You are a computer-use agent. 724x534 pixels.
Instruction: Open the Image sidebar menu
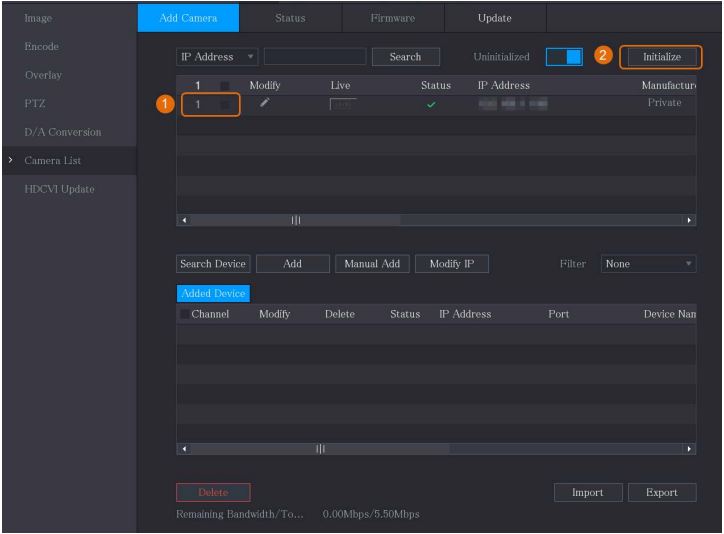point(38,18)
